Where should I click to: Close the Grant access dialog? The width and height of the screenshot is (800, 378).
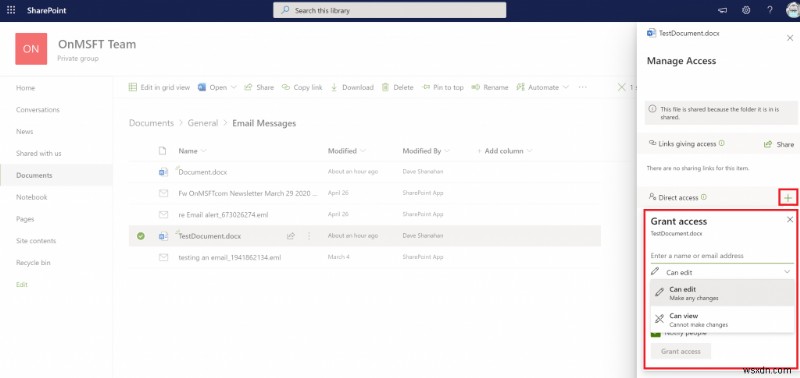point(790,219)
